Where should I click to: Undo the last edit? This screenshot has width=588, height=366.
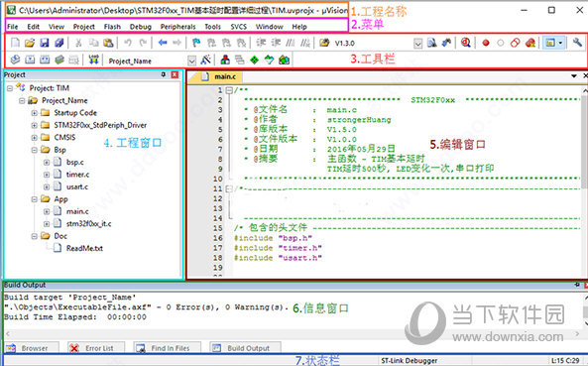pos(128,43)
